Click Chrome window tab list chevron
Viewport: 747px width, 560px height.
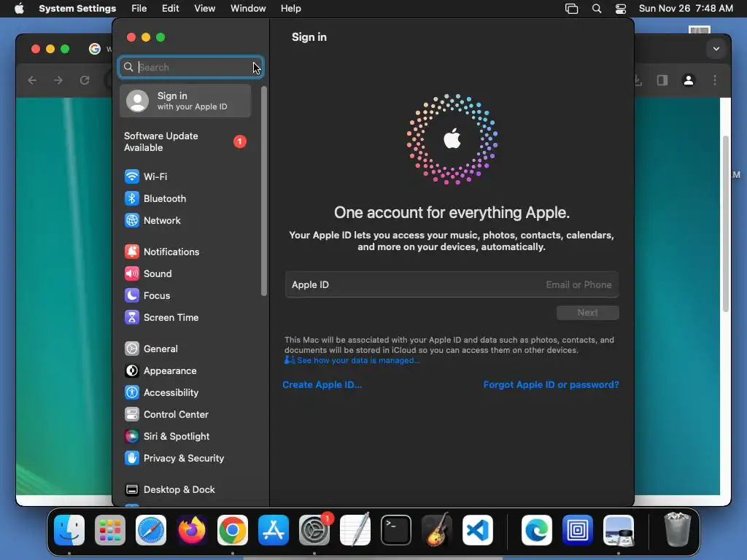click(716, 49)
